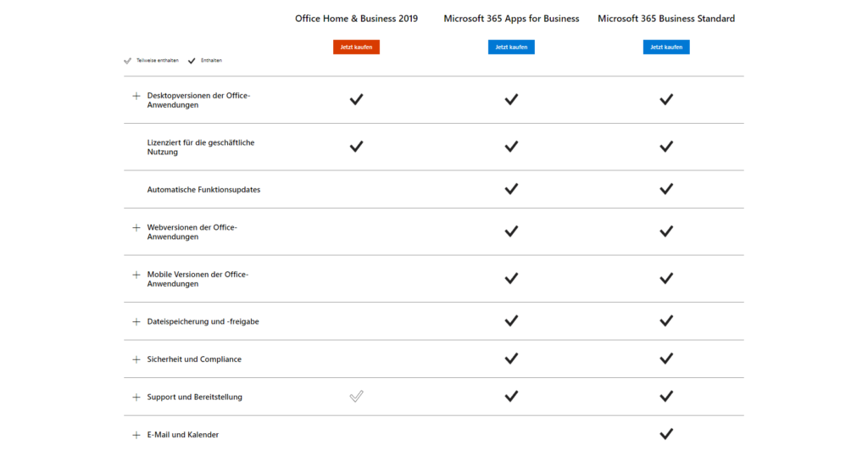This screenshot has width=868, height=456.
Task: Click Desktopversionen checkmark under Office Home & Business 2019
Action: pyautogui.click(x=356, y=99)
